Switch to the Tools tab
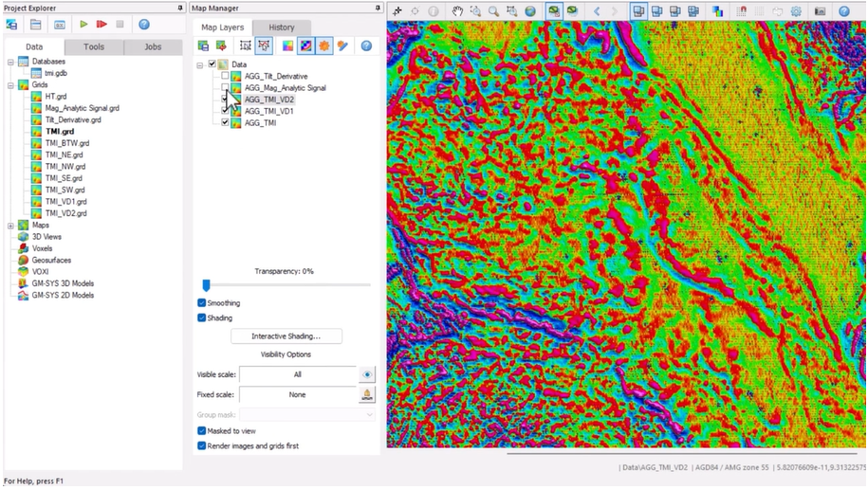Image resolution: width=868 pixels, height=490 pixels. coord(94,47)
